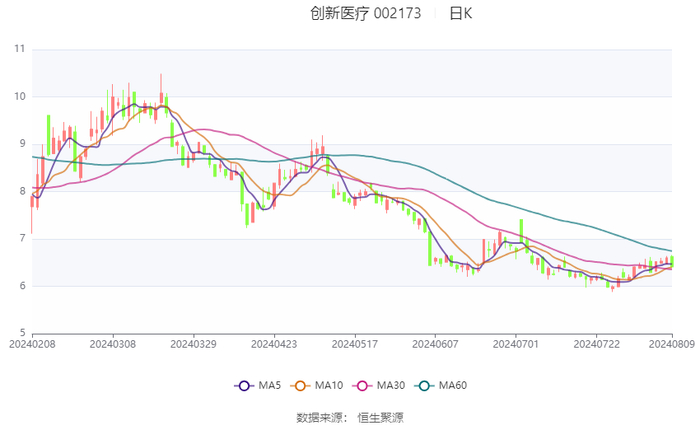Hide the MA10 series via its label
This screenshot has height=426, width=700.
click(x=329, y=386)
